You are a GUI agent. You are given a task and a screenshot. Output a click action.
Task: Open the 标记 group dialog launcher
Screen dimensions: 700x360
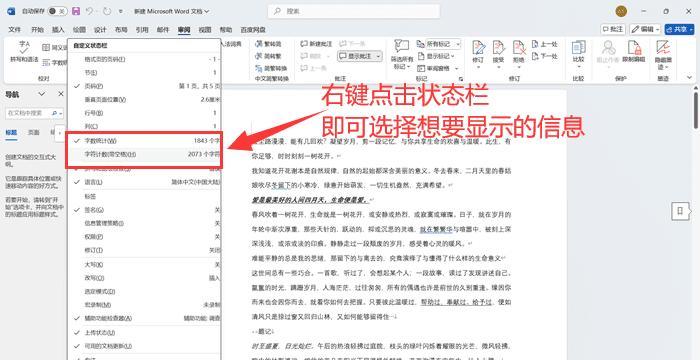(x=461, y=79)
